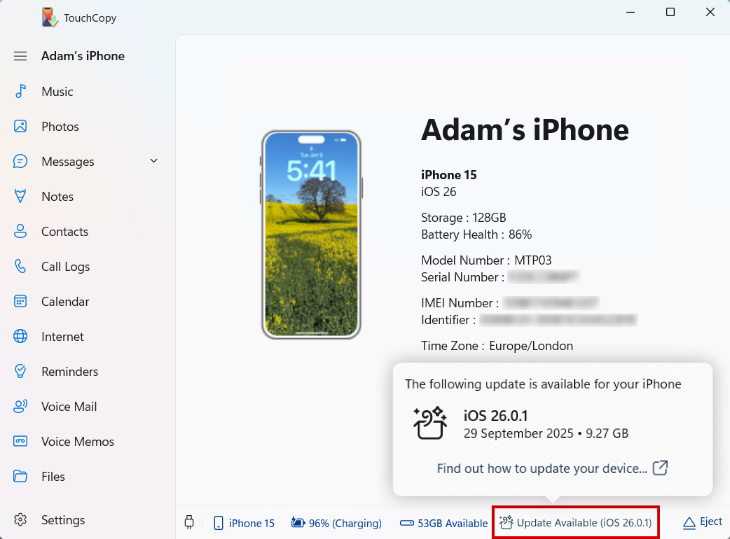Click the battery charging icon
This screenshot has width=730, height=539.
tap(298, 523)
